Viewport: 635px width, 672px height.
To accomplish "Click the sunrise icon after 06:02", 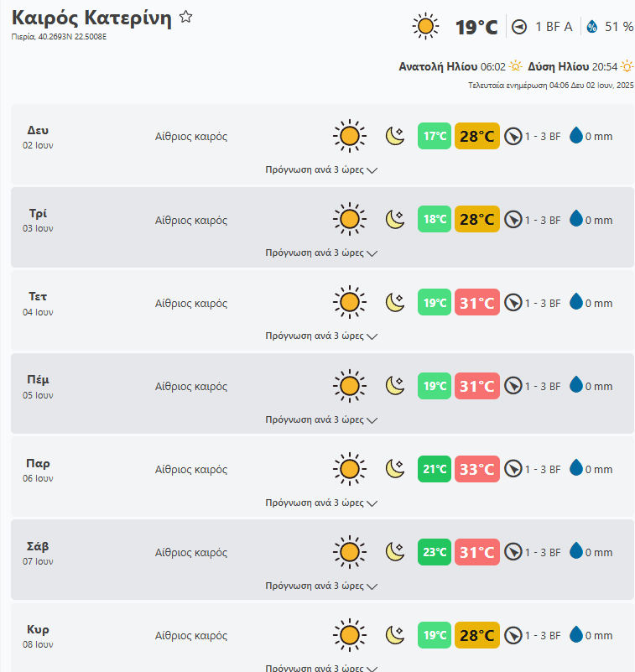I will click(515, 66).
